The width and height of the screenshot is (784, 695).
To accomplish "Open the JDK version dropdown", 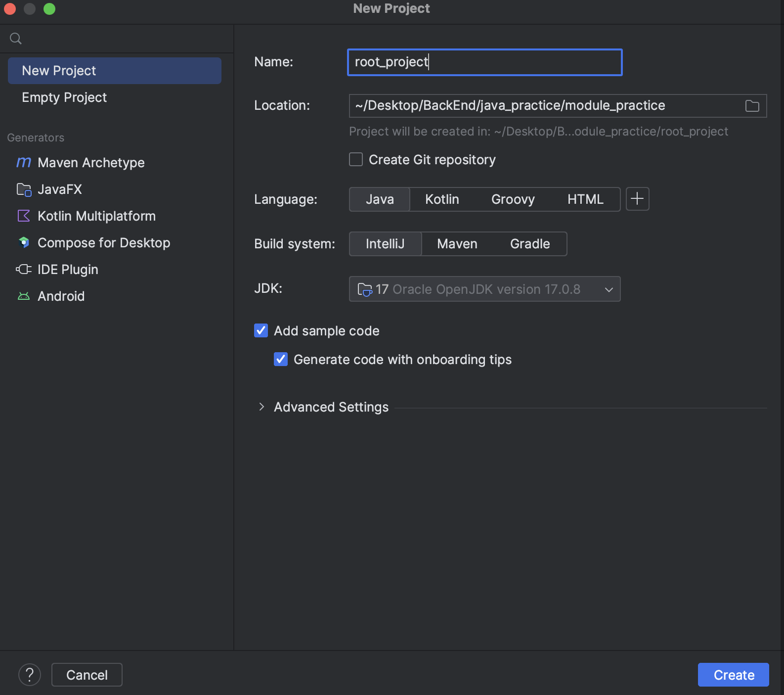I will click(x=484, y=289).
